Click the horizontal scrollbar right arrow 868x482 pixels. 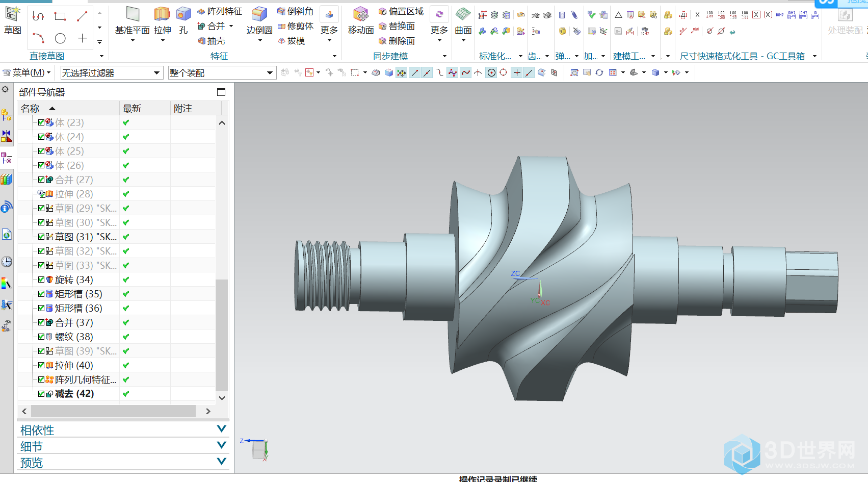point(208,411)
